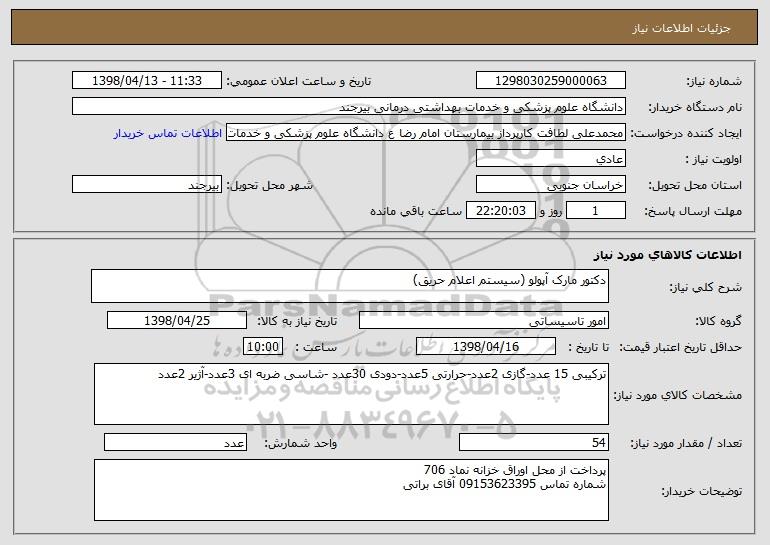Click the label تاریخ و ساعت اعلان عمومی

(x=299, y=82)
